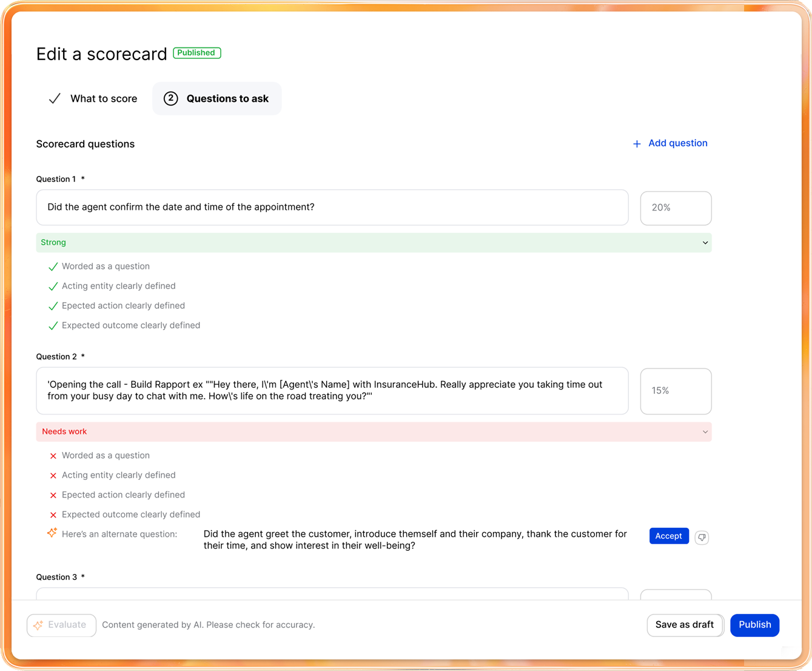Click the Evaluate button
The width and height of the screenshot is (812, 671).
coord(61,625)
